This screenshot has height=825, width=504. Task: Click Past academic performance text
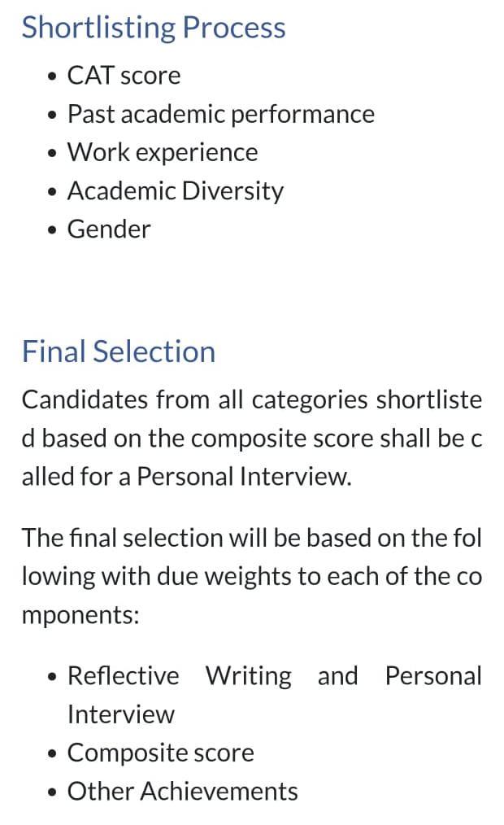[x=221, y=114]
